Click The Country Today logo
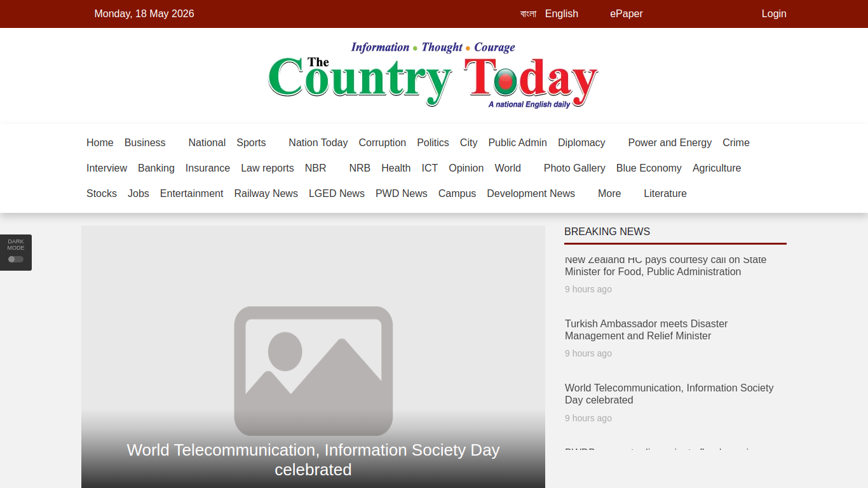Screen dimensions: 868x488 coord(433,76)
